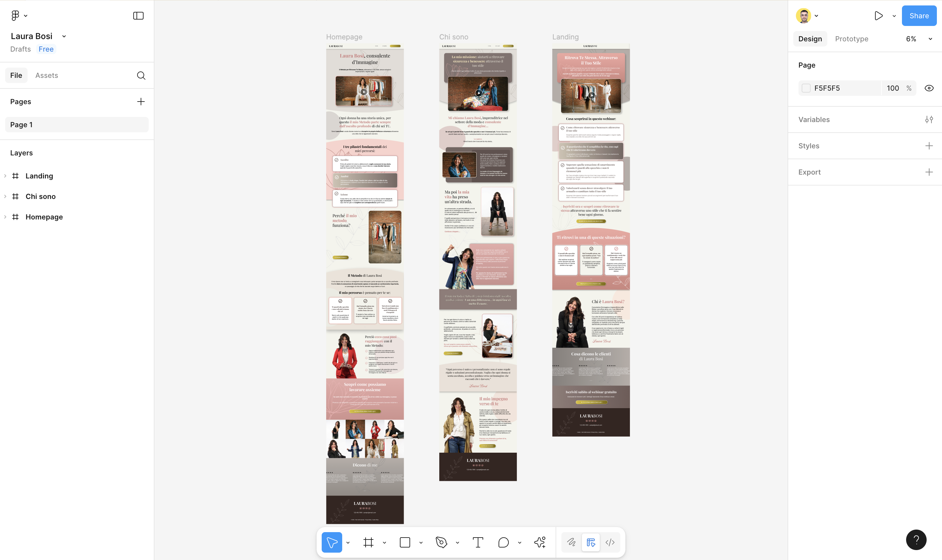Screen dimensions: 942x560
Task: Open the Variables settings icon
Action: [929, 119]
